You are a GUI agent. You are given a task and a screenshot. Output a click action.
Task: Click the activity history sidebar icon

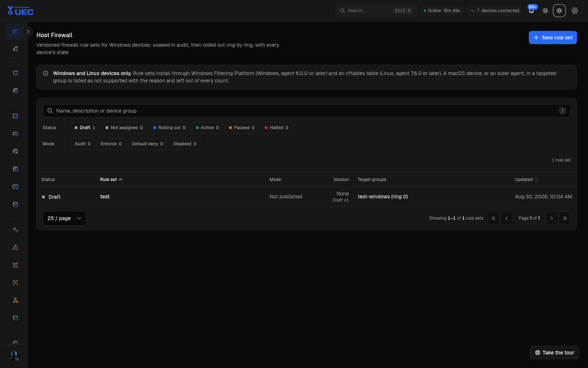tap(15, 230)
